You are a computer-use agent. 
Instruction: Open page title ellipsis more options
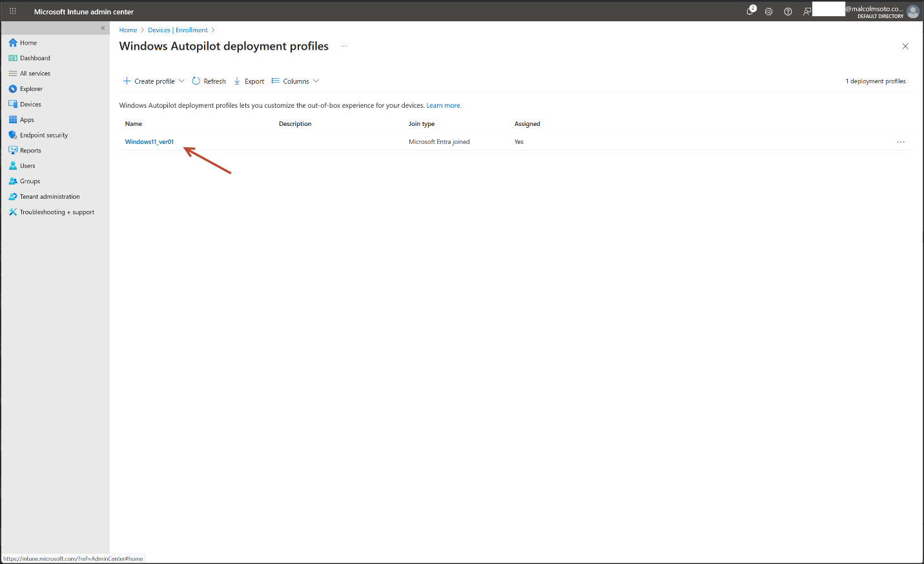tap(344, 46)
